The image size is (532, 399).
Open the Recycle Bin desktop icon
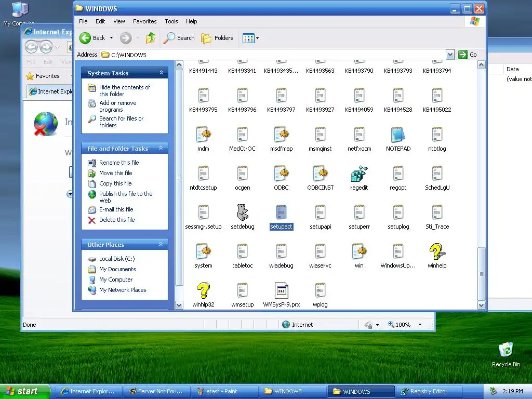506,354
